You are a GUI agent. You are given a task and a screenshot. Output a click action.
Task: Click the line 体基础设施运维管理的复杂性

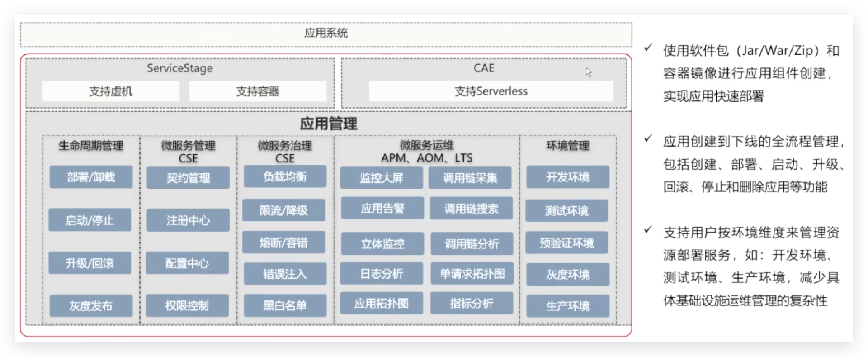pos(745,300)
